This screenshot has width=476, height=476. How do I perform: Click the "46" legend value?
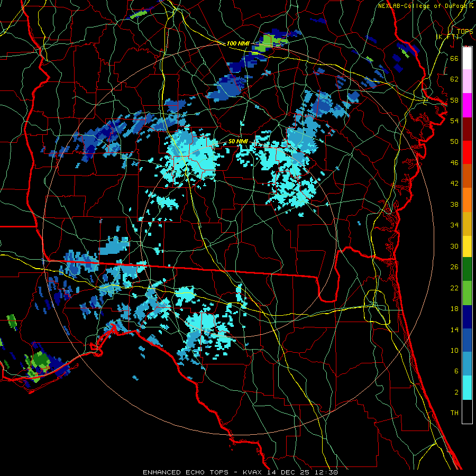pos(454,163)
